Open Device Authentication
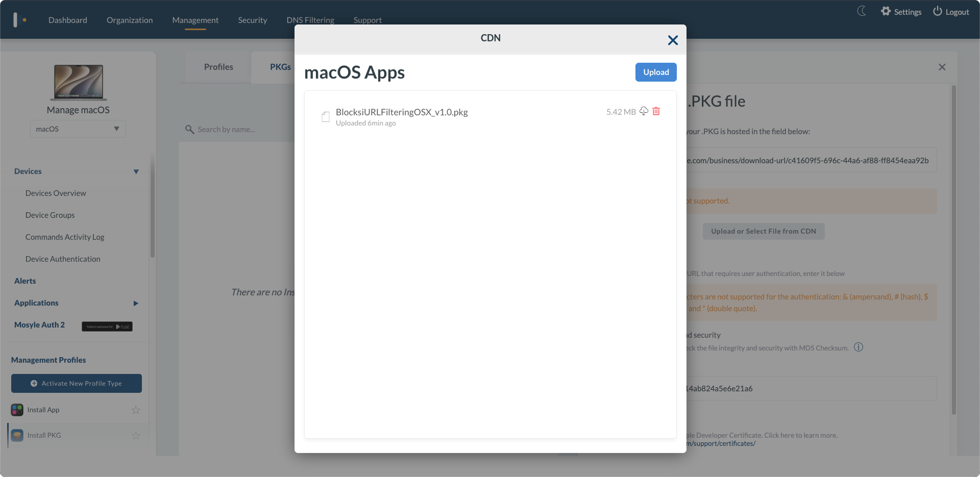Viewport: 980px width, 477px height. point(63,259)
